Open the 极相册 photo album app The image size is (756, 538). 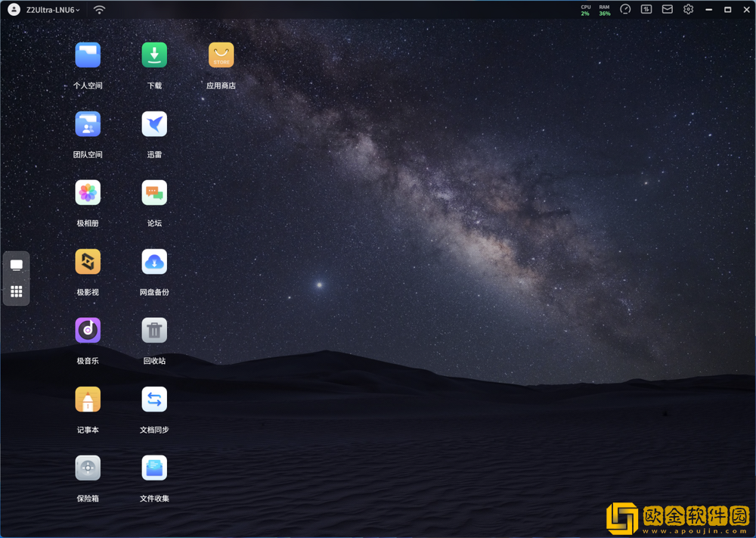click(x=88, y=193)
